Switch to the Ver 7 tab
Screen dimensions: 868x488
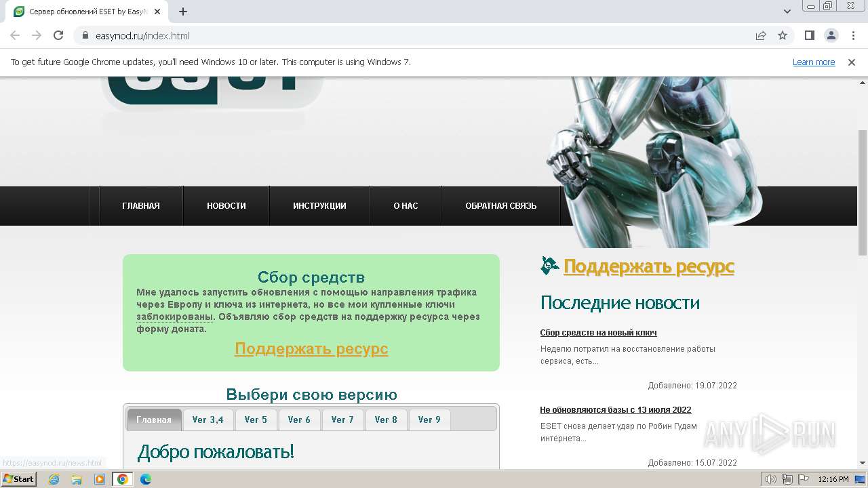click(x=342, y=420)
